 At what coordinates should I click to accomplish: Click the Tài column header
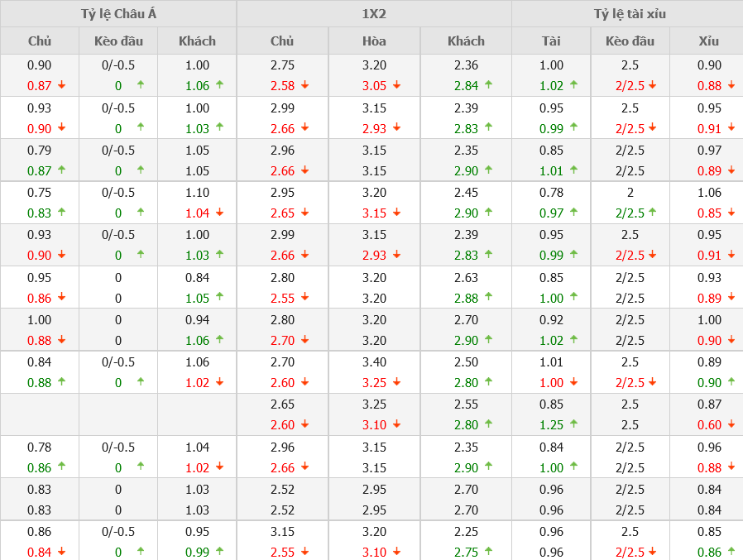pos(551,41)
